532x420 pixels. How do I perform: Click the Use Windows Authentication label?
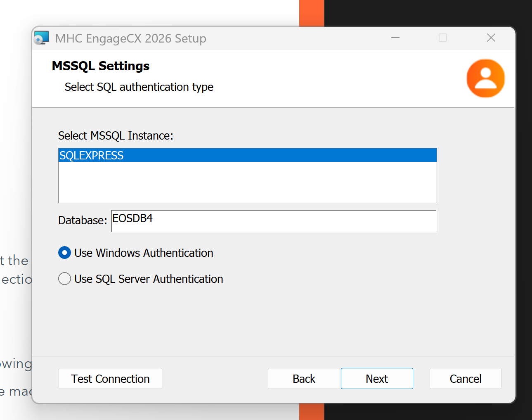tap(144, 253)
